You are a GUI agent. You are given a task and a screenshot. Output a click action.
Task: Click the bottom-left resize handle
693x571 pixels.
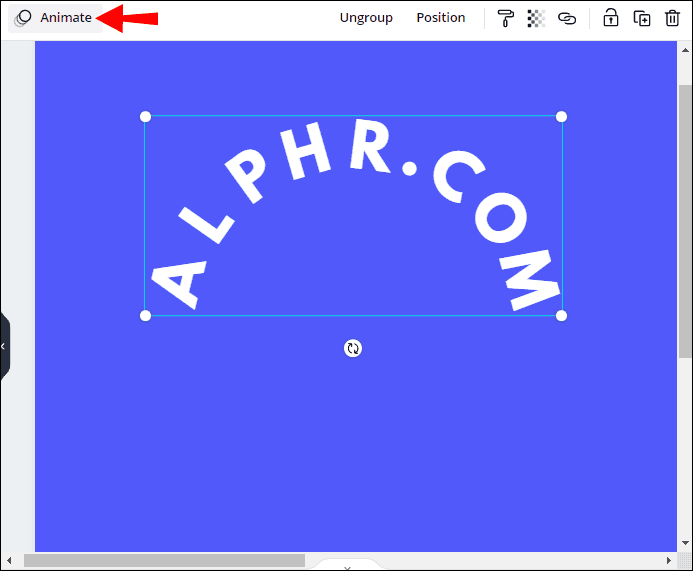click(x=146, y=316)
